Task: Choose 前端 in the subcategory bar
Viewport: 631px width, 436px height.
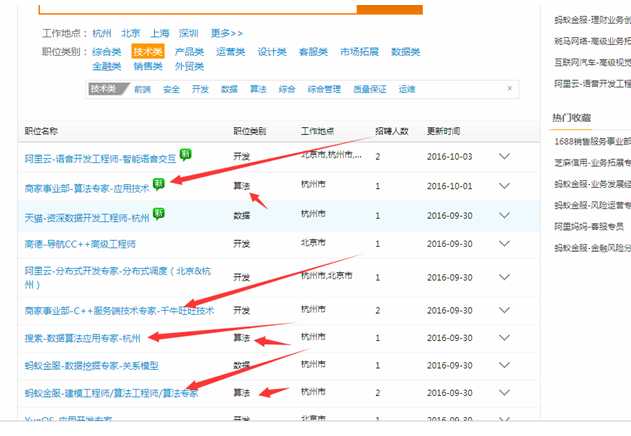Action: click(142, 89)
